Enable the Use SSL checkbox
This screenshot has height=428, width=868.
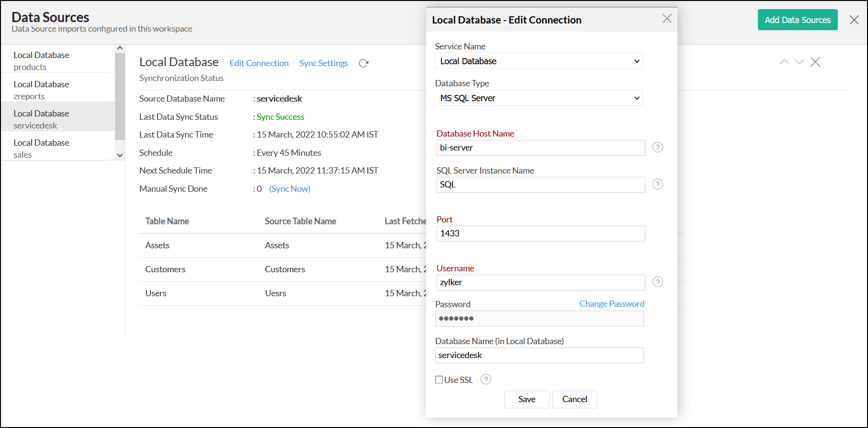point(439,380)
